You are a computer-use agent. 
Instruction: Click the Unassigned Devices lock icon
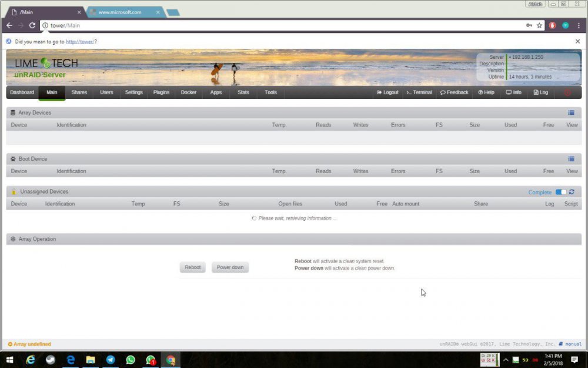pos(14,191)
